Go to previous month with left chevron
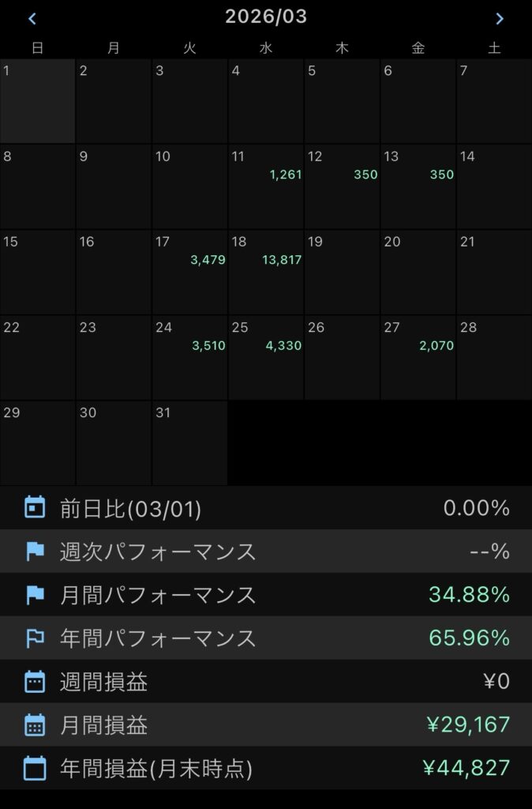 tap(32, 18)
